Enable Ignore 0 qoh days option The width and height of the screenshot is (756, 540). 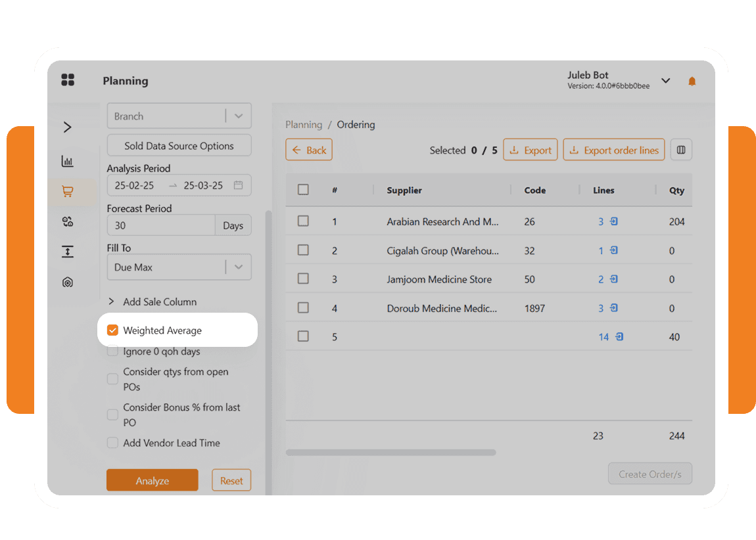pos(113,351)
